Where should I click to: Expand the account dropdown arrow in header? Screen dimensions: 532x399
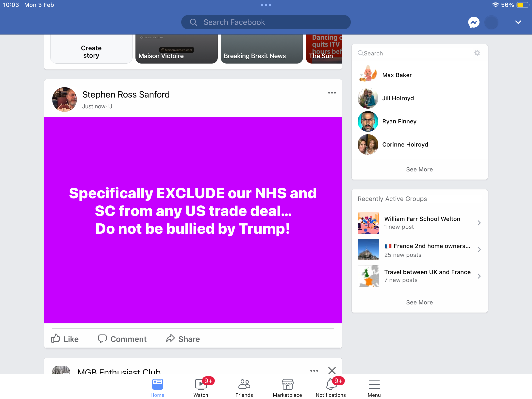click(x=518, y=22)
